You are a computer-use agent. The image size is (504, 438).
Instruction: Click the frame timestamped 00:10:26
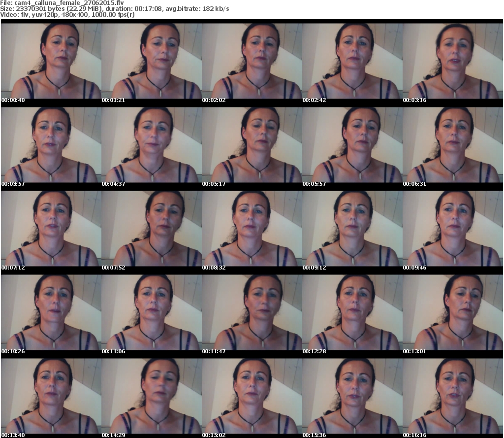point(51,312)
